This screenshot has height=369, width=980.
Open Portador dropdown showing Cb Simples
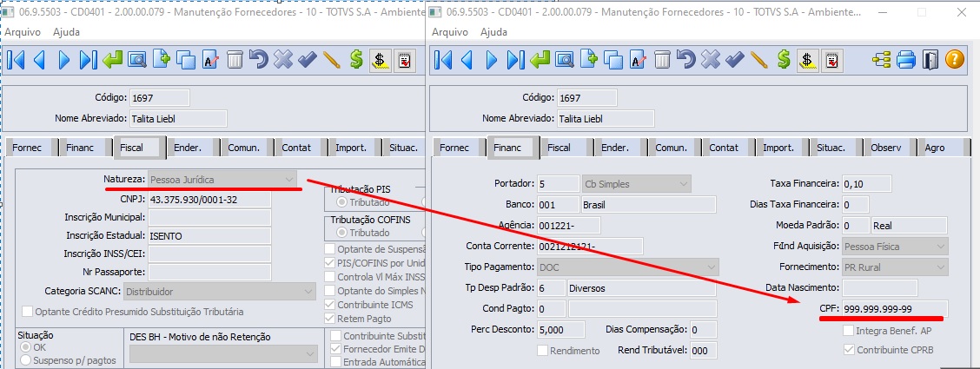pyautogui.click(x=637, y=184)
